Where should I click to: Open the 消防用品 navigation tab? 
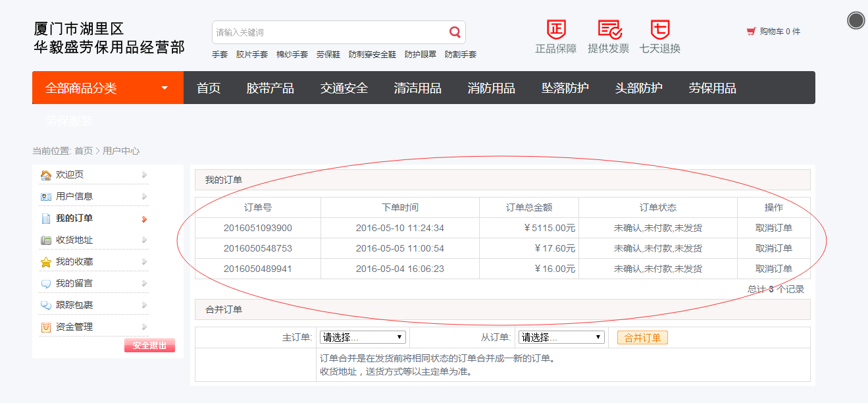(491, 88)
